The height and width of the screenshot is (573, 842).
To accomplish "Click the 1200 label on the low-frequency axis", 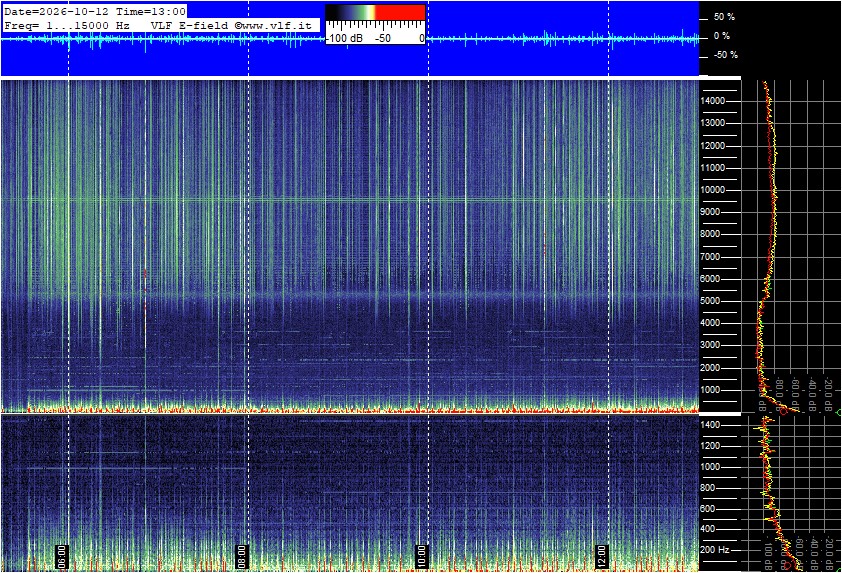I will point(710,446).
